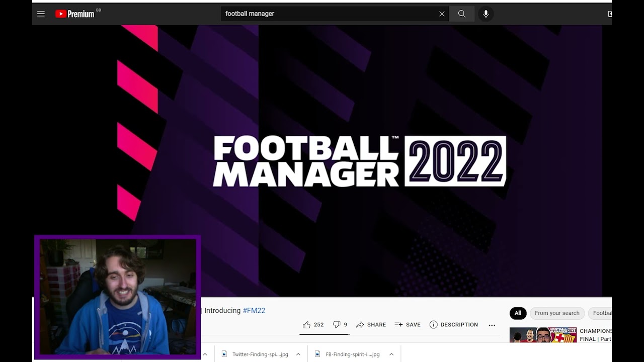
Task: Expand options for the leftmost download item
Action: (205, 354)
